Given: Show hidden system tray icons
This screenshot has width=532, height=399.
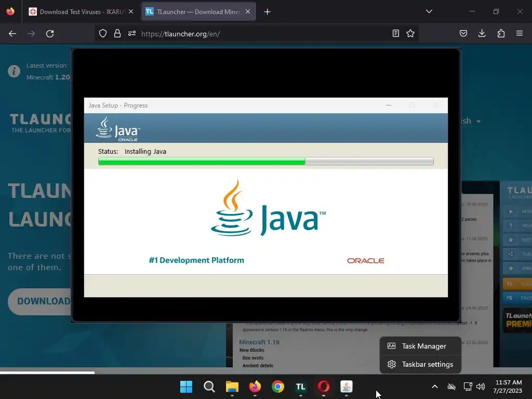Looking at the screenshot, I should pyautogui.click(x=435, y=387).
